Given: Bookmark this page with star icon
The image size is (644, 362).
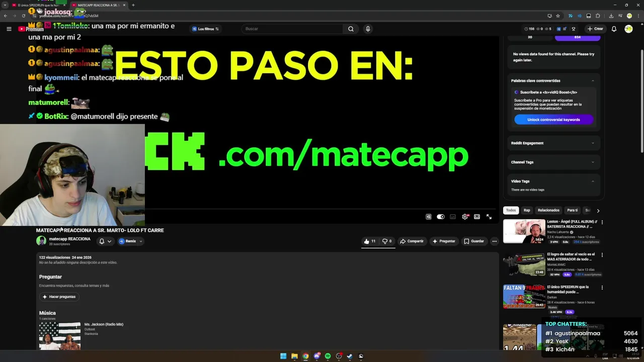Looking at the screenshot, I should point(558,16).
